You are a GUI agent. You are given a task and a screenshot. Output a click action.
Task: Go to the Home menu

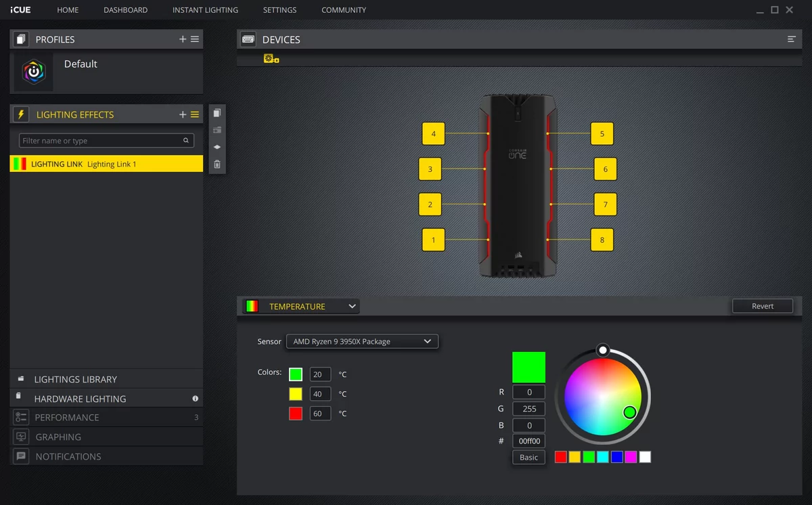point(68,10)
